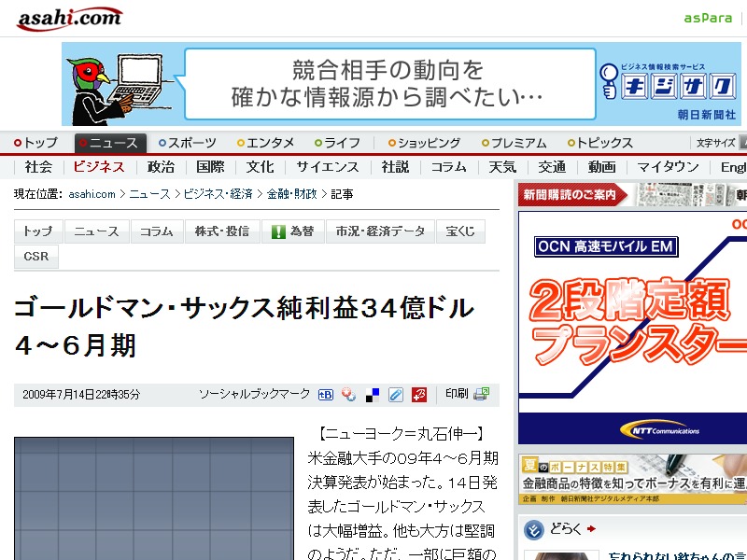747x560 pixels.
Task: Open the マイタウン section
Action: tap(668, 167)
